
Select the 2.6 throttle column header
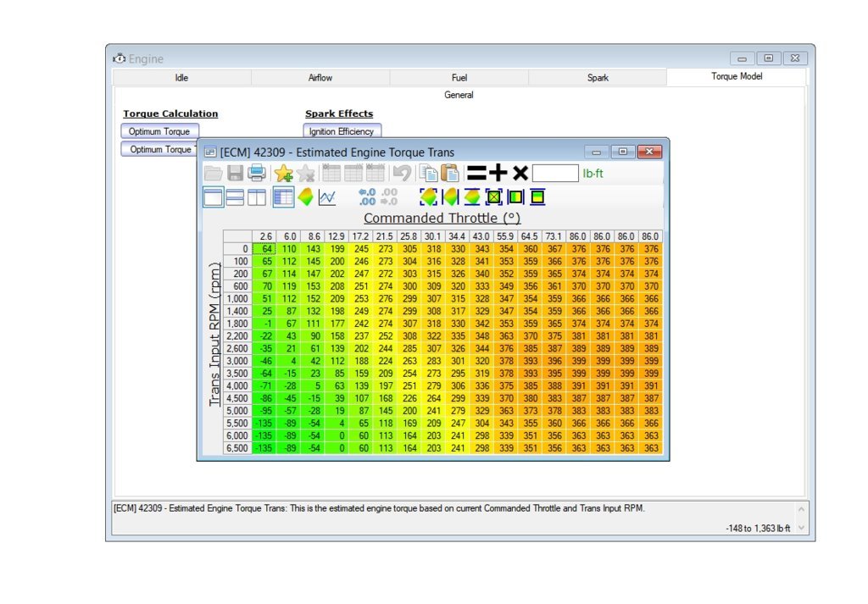pos(264,236)
